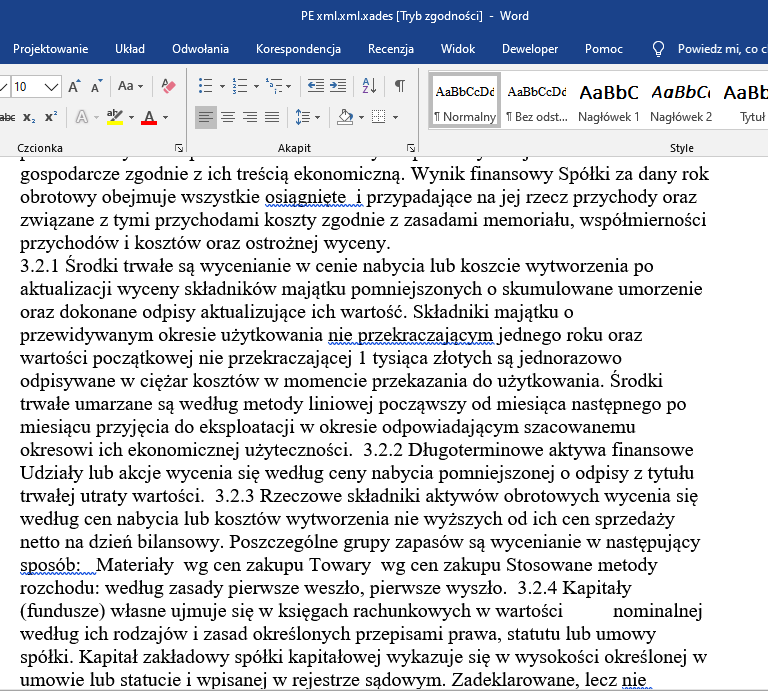Click the Multilevel List icon
This screenshot has width=768, height=699.
pyautogui.click(x=273, y=87)
